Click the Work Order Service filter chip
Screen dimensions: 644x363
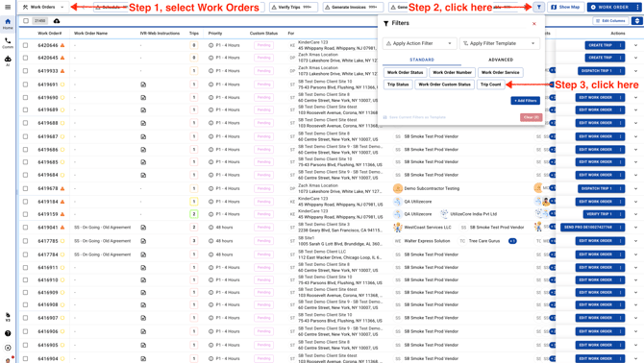(500, 73)
